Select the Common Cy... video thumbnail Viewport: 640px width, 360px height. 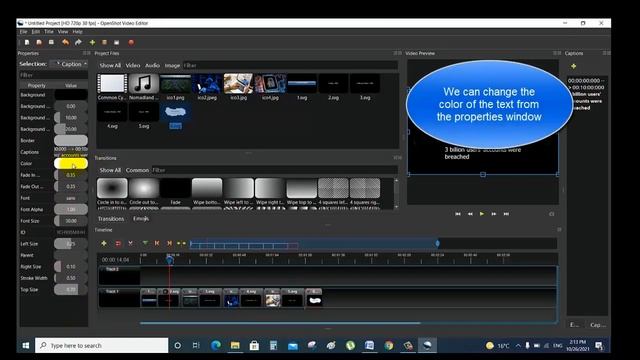(x=112, y=83)
